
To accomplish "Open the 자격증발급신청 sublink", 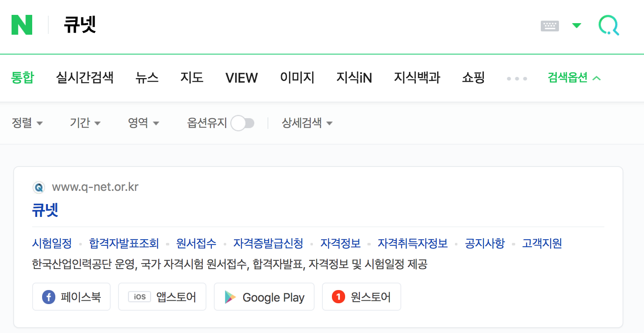I will coord(268,243).
